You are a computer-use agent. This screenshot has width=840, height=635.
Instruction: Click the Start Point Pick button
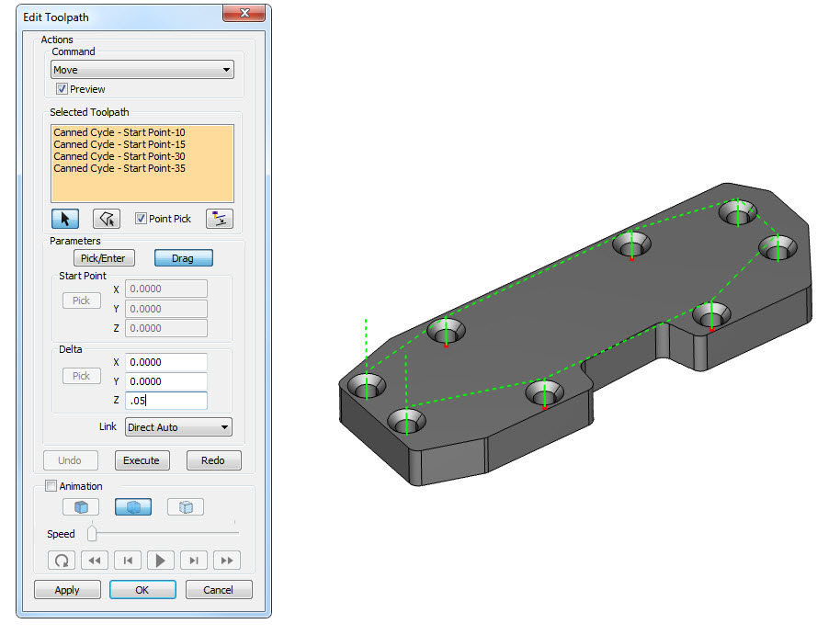[x=82, y=300]
